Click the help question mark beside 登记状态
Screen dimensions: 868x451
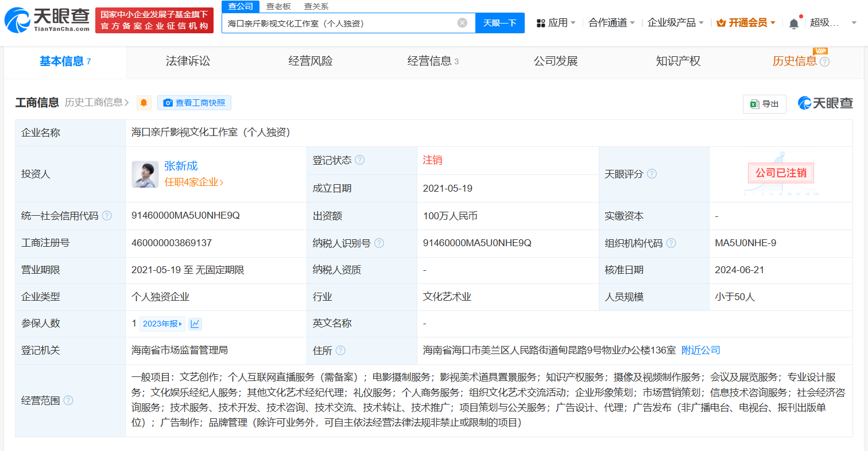coord(361,160)
